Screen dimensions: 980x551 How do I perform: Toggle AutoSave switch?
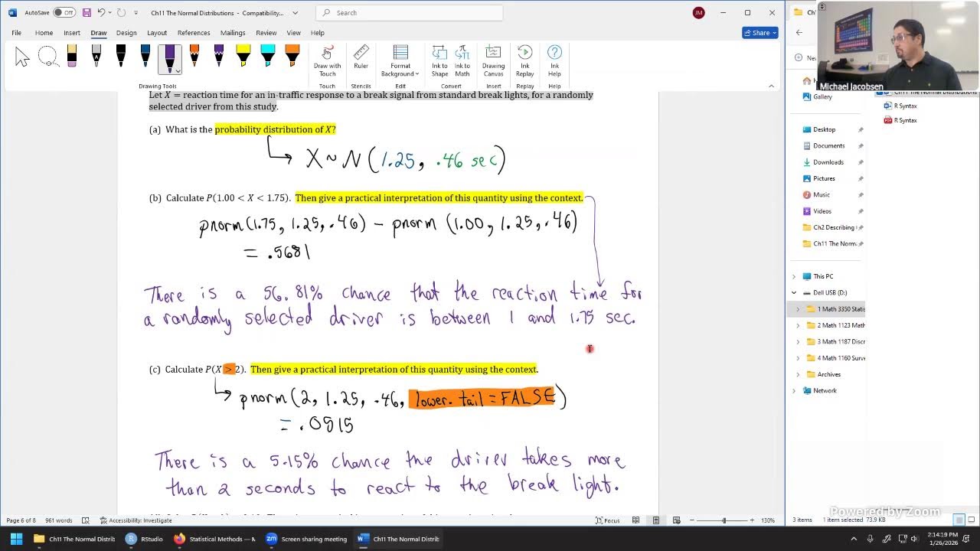[x=64, y=12]
